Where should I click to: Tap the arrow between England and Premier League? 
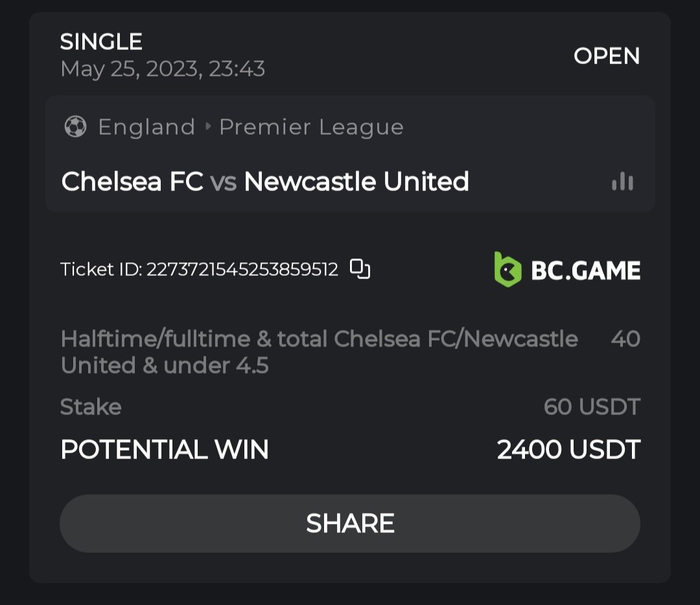(208, 127)
